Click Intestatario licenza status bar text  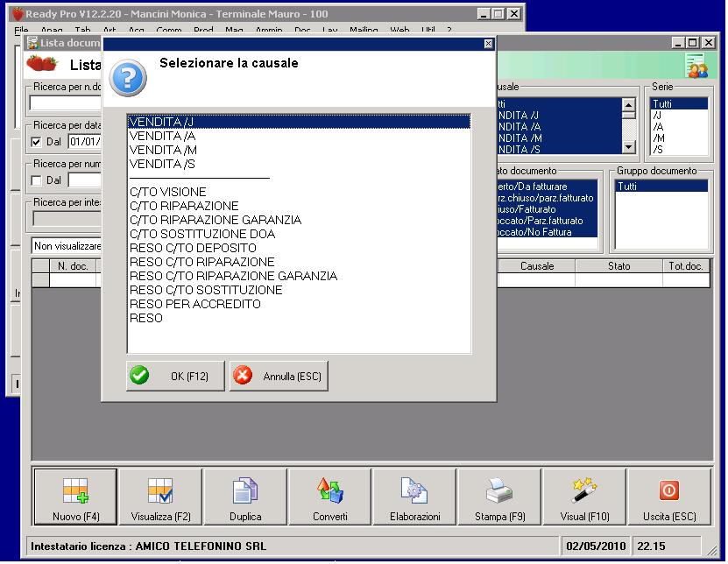[x=149, y=546]
